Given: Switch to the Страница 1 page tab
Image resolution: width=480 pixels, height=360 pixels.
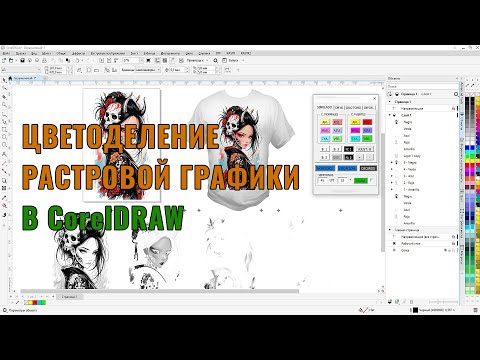Looking at the screenshot, I should click(x=69, y=296).
